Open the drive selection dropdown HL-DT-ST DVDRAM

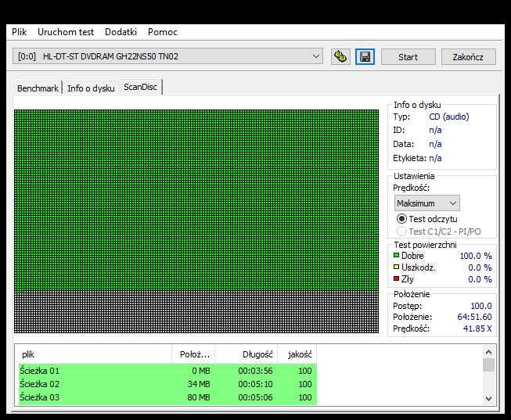point(167,56)
